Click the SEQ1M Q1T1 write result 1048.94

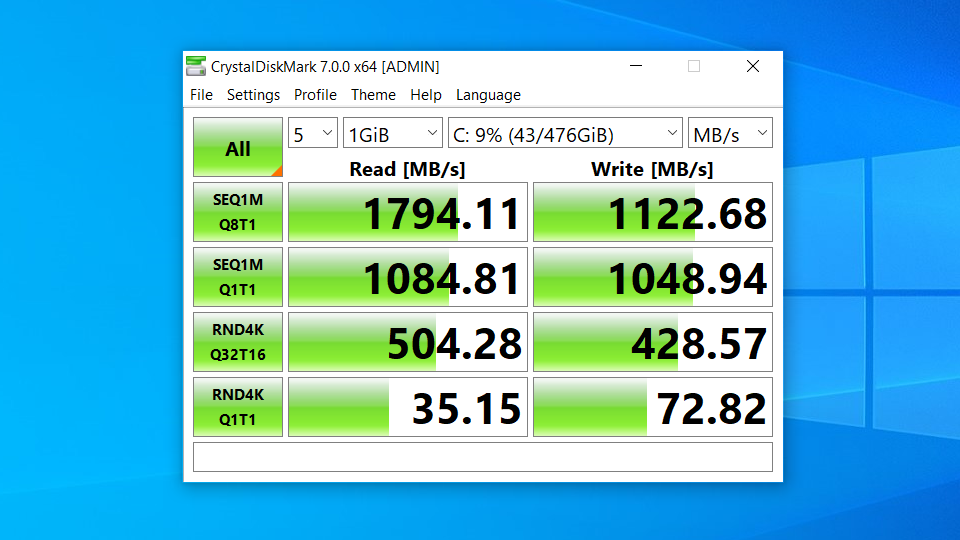pyautogui.click(x=653, y=277)
